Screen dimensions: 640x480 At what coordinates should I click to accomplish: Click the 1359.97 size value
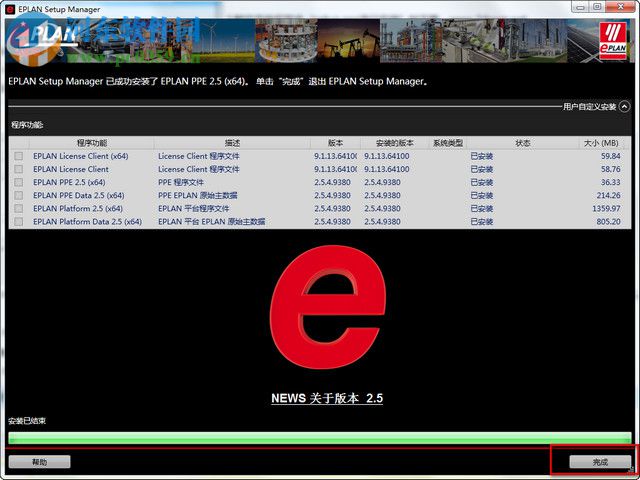(606, 208)
